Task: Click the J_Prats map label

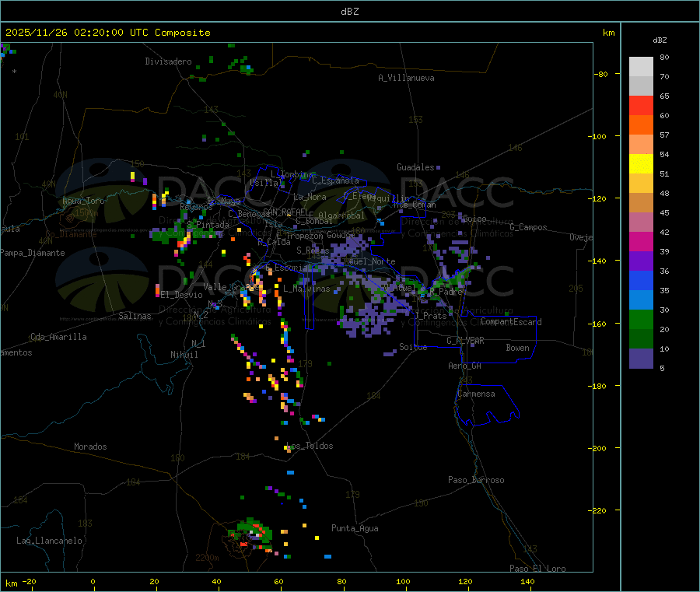Action: (x=431, y=316)
